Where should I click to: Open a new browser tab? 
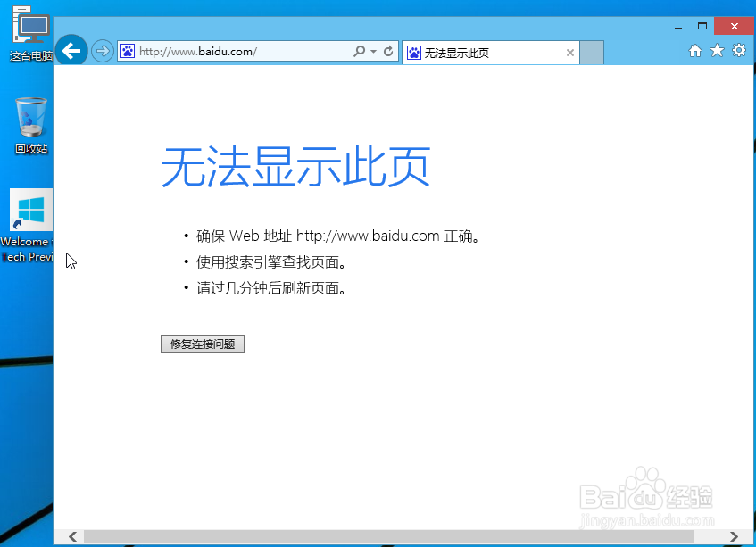coord(592,52)
